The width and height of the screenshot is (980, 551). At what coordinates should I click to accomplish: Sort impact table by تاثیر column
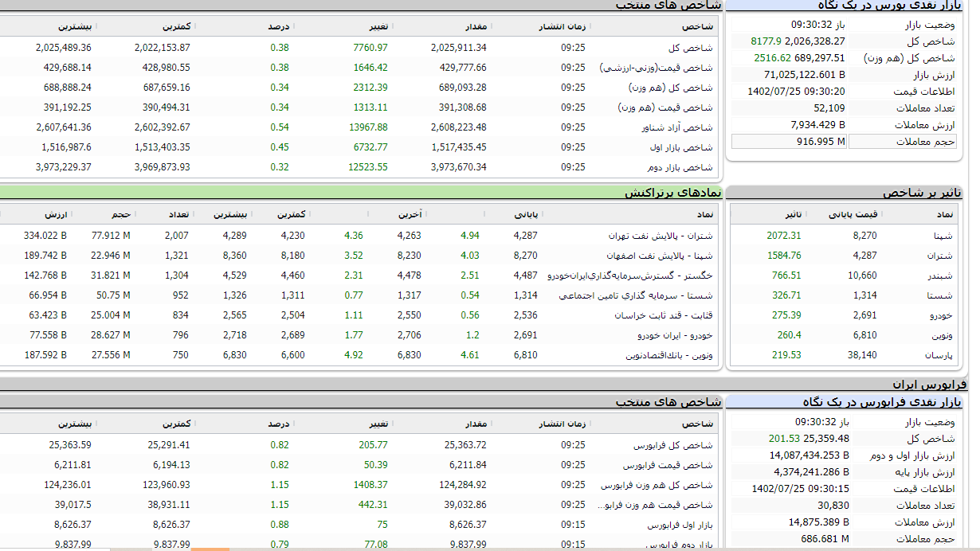click(794, 214)
